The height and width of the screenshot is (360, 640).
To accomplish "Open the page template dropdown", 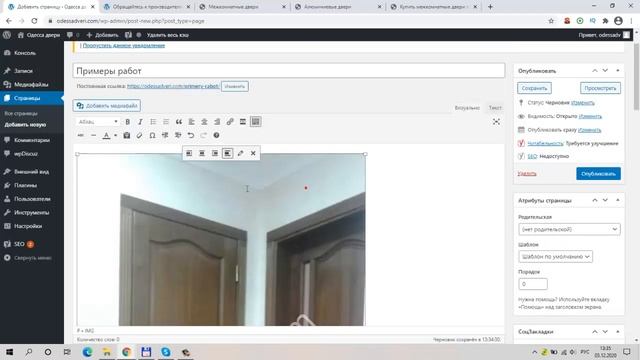I will 555,256.
